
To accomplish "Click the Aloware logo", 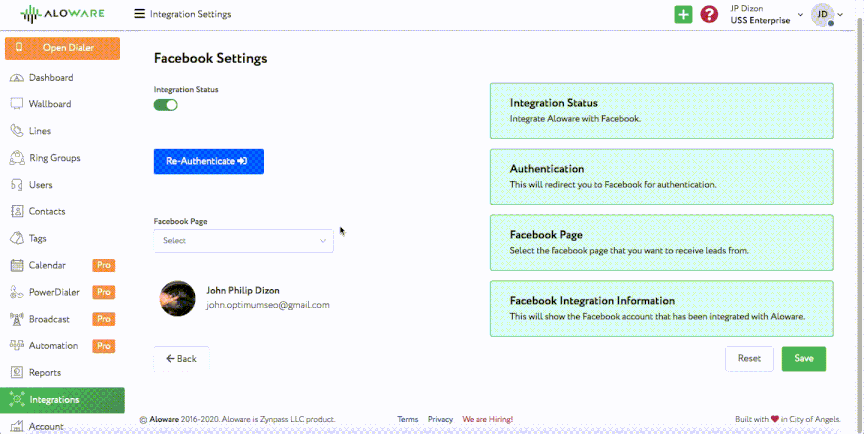I will tap(62, 14).
